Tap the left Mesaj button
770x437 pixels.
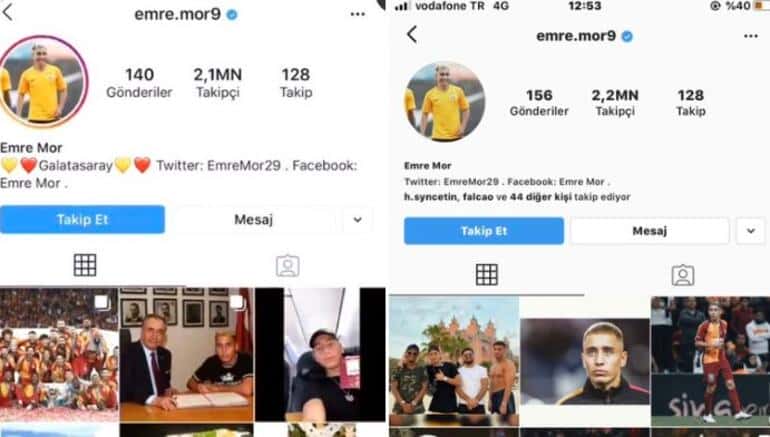click(253, 219)
